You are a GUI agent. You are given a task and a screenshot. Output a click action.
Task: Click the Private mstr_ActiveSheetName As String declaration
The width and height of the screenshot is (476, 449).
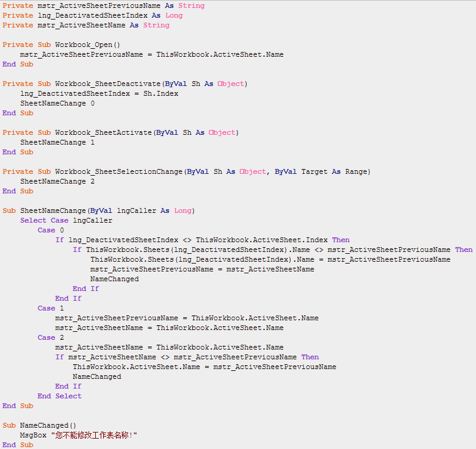86,25
